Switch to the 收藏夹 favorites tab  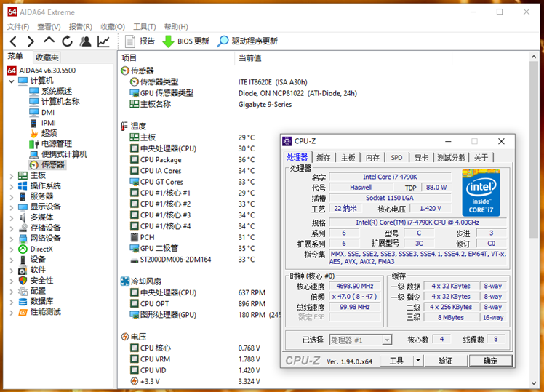tap(47, 57)
